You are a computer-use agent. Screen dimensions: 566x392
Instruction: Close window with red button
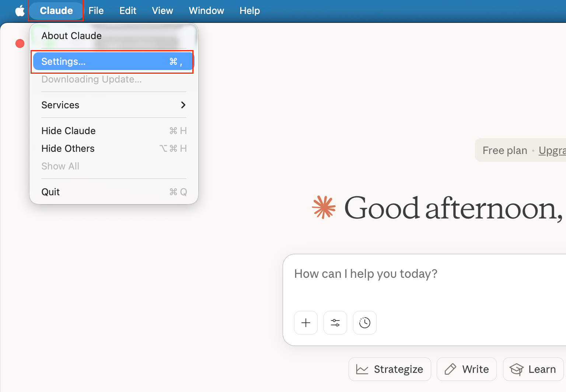(x=20, y=43)
